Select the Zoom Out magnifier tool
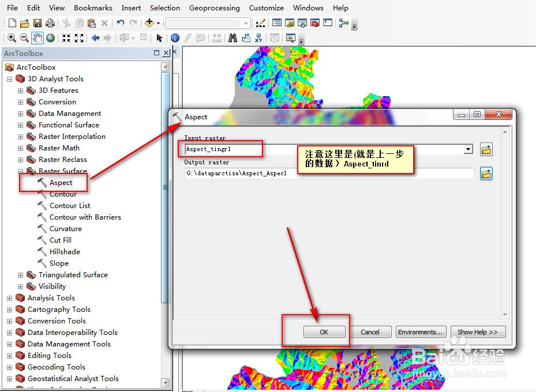Image resolution: width=536 pixels, height=392 pixels. (x=24, y=38)
